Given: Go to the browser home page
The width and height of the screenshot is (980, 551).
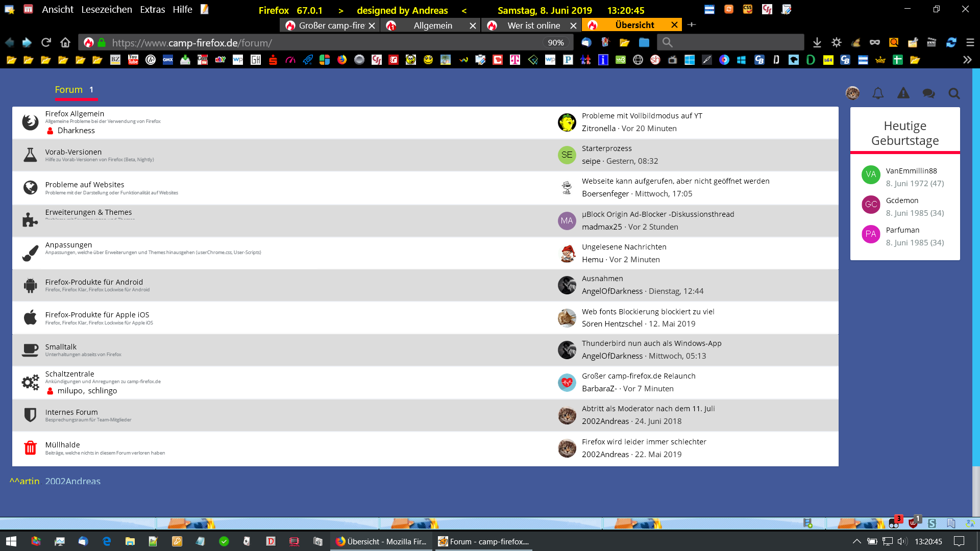Looking at the screenshot, I should click(65, 43).
